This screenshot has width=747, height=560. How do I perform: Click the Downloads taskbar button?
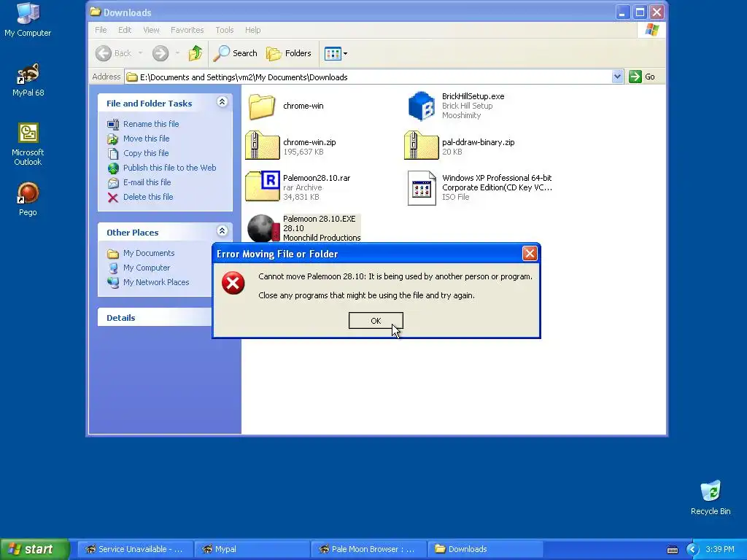point(485,549)
